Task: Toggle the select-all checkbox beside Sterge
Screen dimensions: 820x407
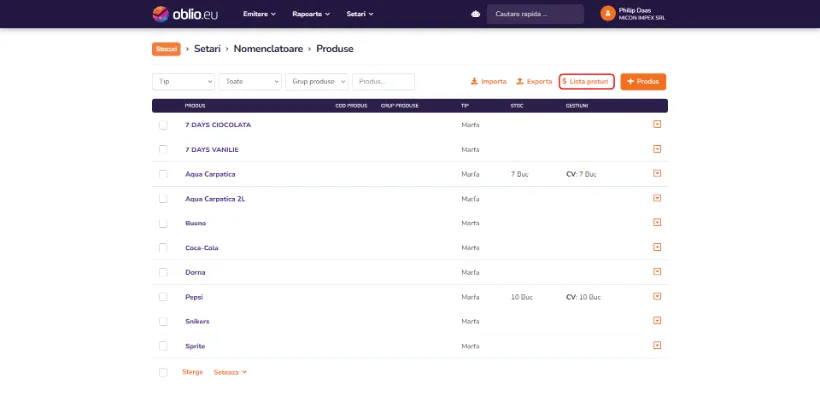Action: coord(163,372)
